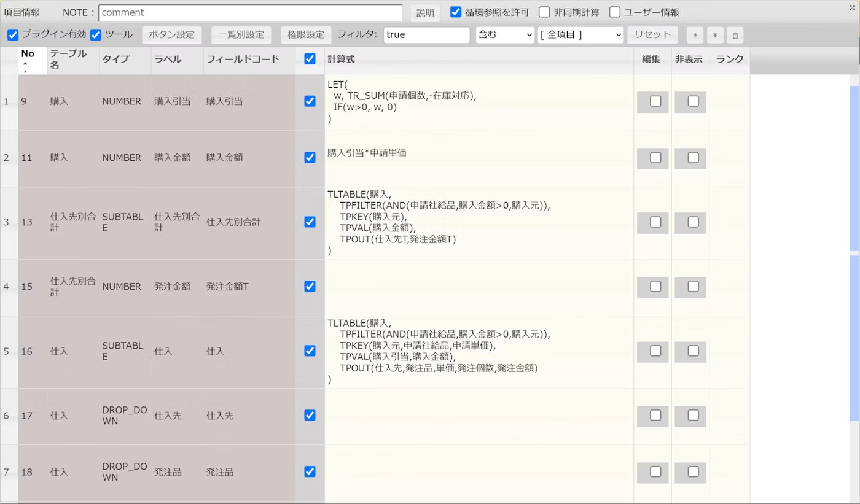Image resolution: width=860 pixels, height=504 pixels.
Task: Check the 編集 checkbox for row No 13
Action: coord(655,222)
